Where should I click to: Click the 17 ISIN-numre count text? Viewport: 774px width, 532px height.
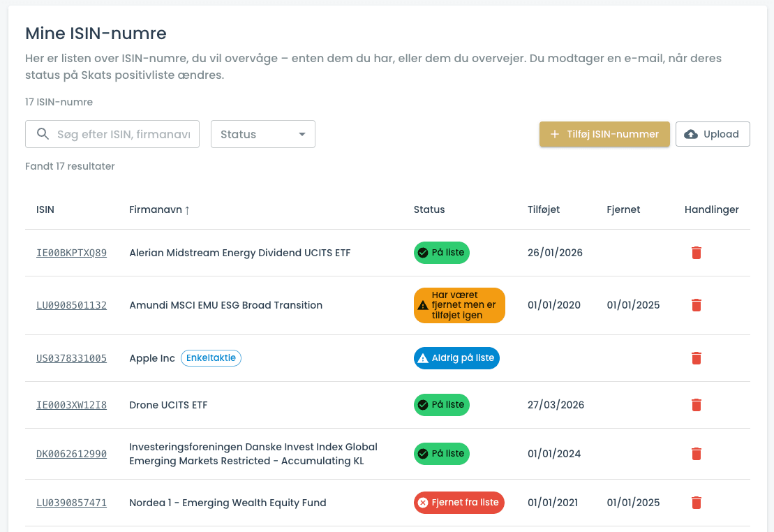[x=59, y=102]
